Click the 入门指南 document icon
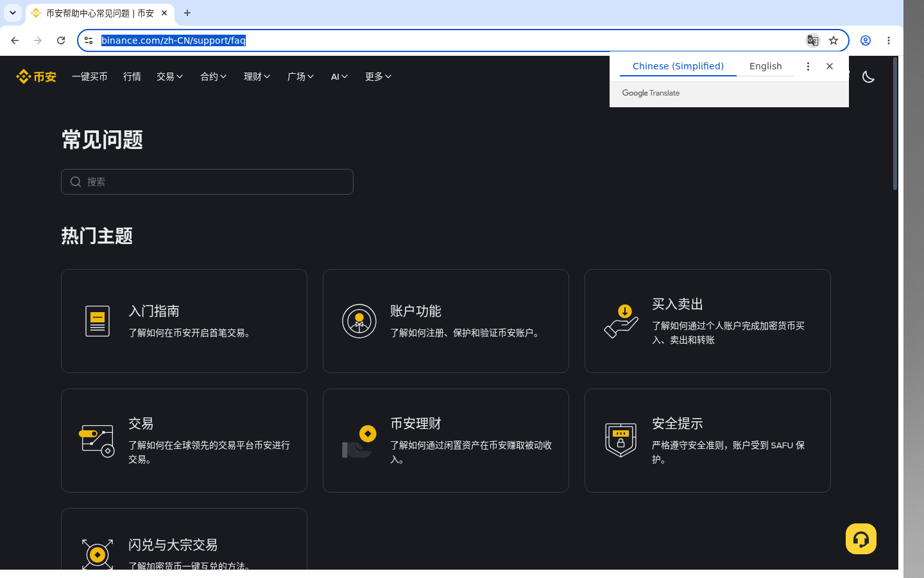 click(98, 321)
